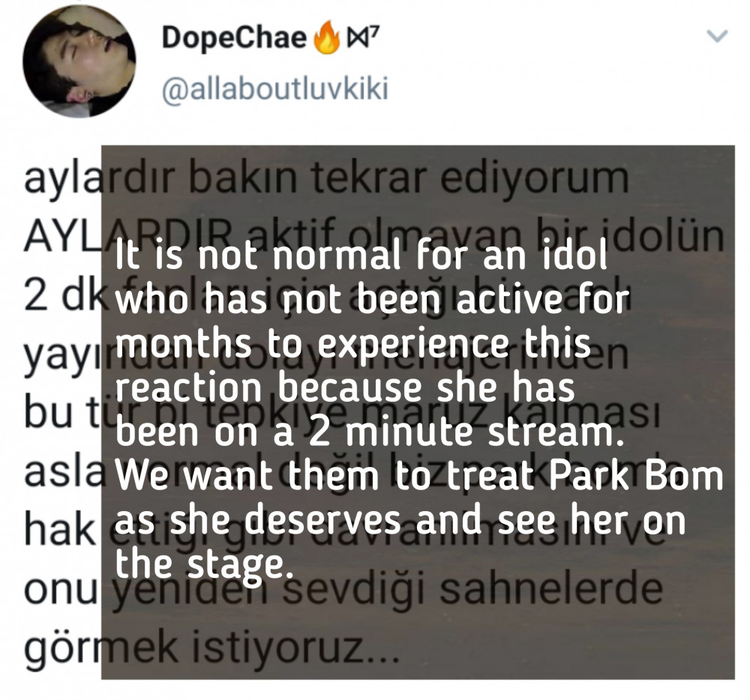Click the 'It is not normal' translation line
The image size is (750, 700).
click(361, 256)
